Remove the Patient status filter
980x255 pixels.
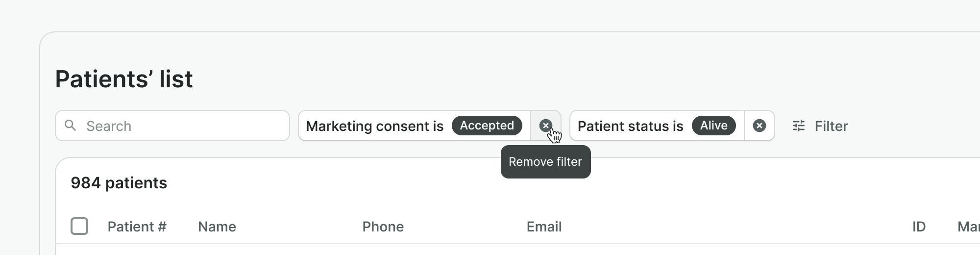coord(759,126)
